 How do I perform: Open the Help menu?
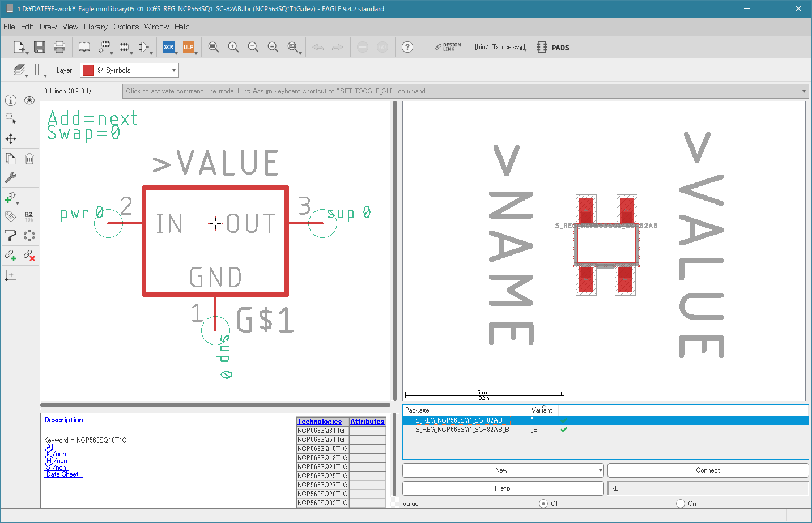(182, 27)
